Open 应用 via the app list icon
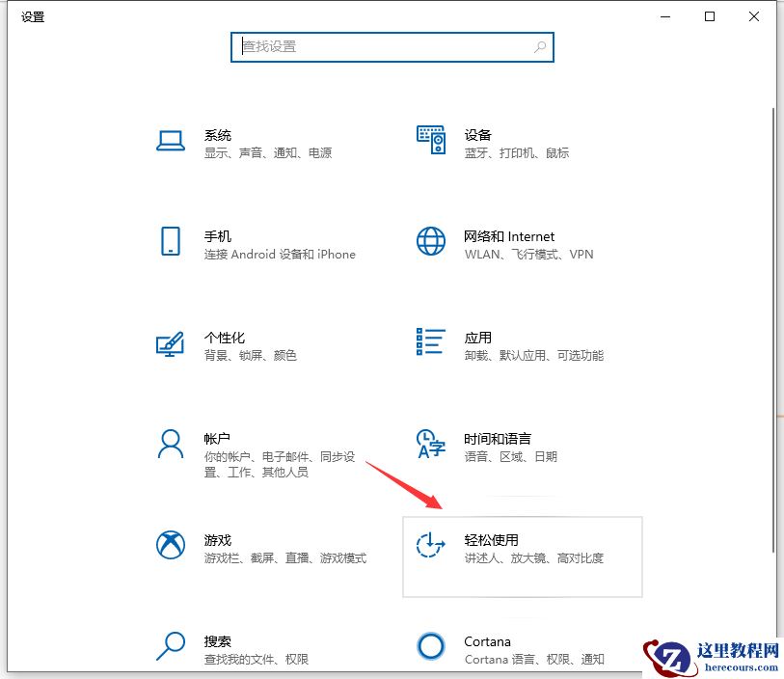 pos(430,342)
